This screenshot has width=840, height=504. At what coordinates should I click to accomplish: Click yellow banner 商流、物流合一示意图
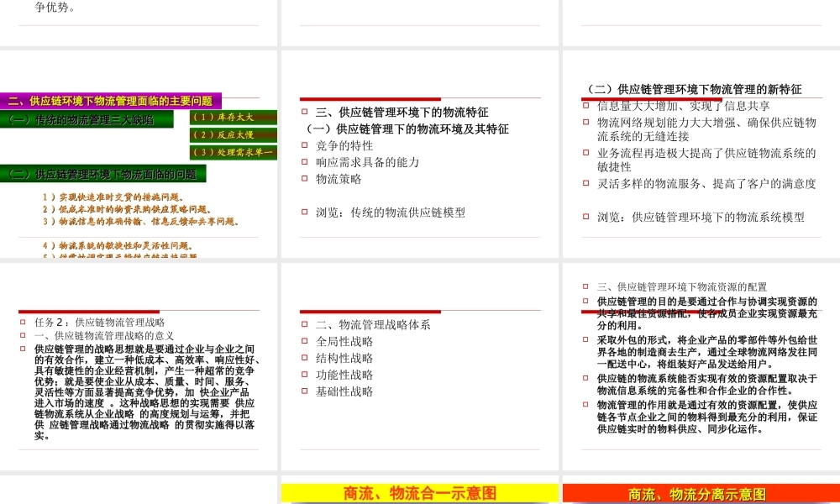(x=419, y=493)
